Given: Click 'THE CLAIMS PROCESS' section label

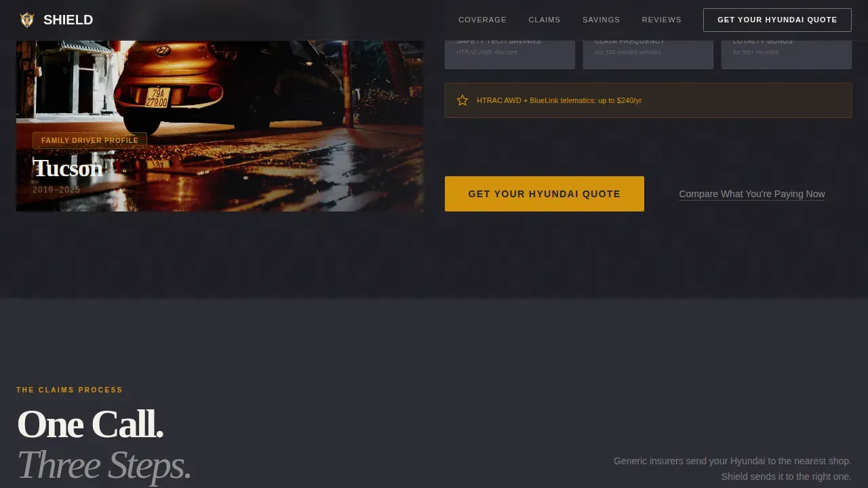Looking at the screenshot, I should pyautogui.click(x=70, y=390).
